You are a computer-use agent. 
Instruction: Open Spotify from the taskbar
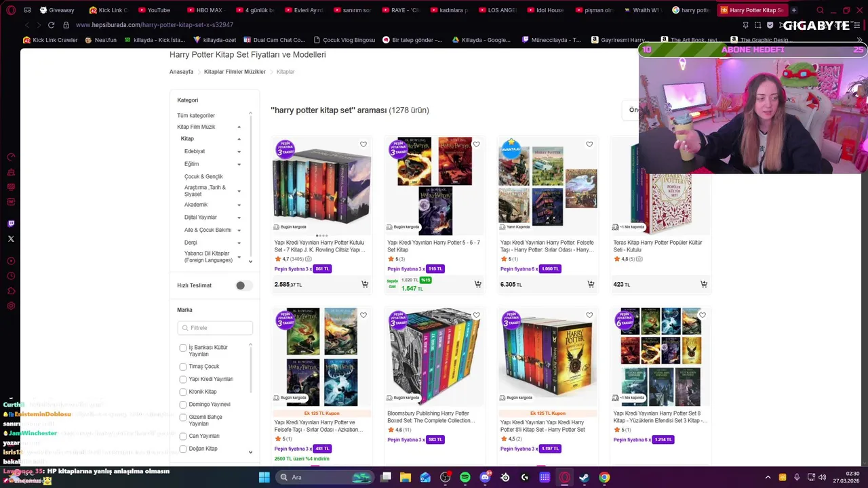tap(465, 477)
